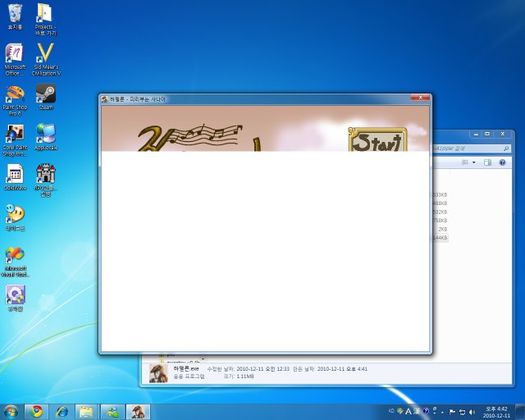Screen dimensions: 525x420
Task: Open the IME help question-mark icon
Action: tap(426, 411)
